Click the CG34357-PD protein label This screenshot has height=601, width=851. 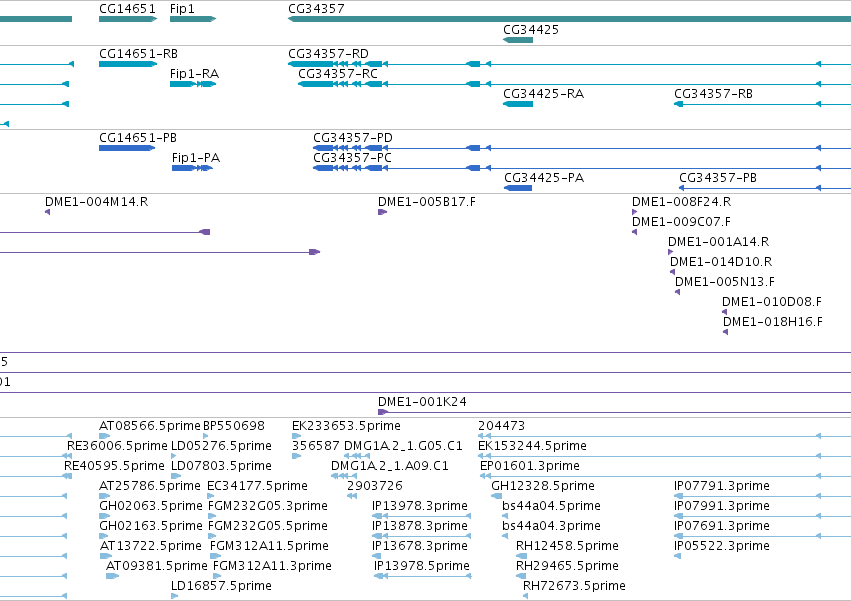pos(353,138)
